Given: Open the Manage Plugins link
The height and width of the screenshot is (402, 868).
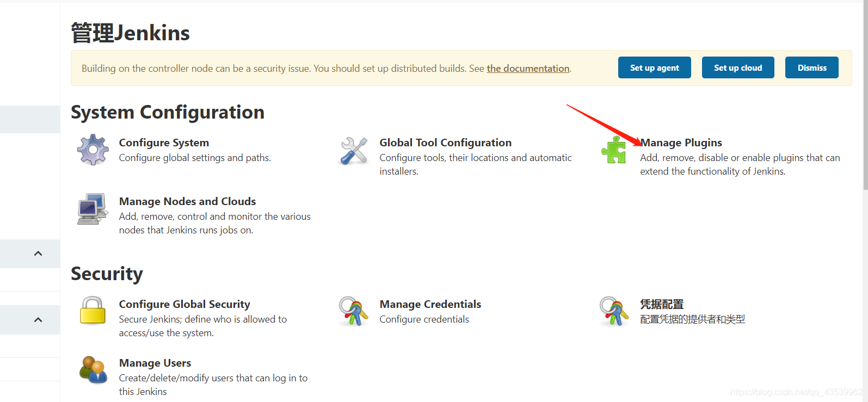Looking at the screenshot, I should tap(681, 143).
